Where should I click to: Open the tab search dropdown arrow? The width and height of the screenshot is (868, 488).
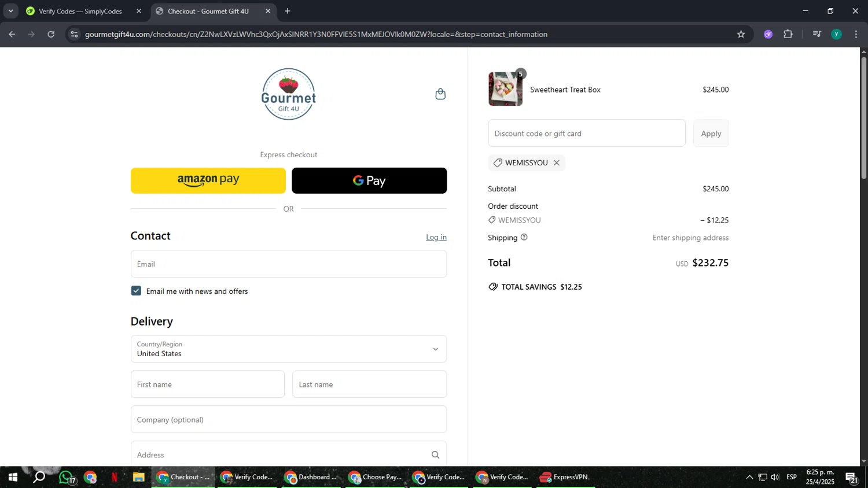[x=10, y=11]
